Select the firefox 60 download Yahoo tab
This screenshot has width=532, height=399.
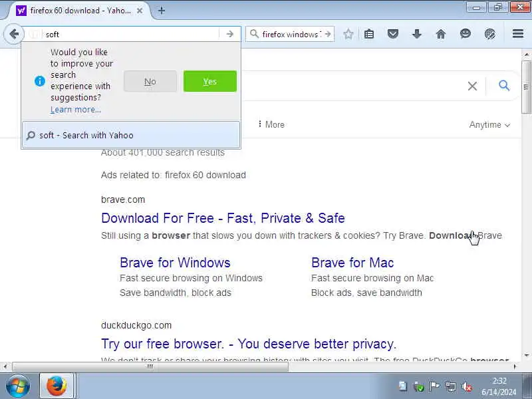(x=80, y=11)
